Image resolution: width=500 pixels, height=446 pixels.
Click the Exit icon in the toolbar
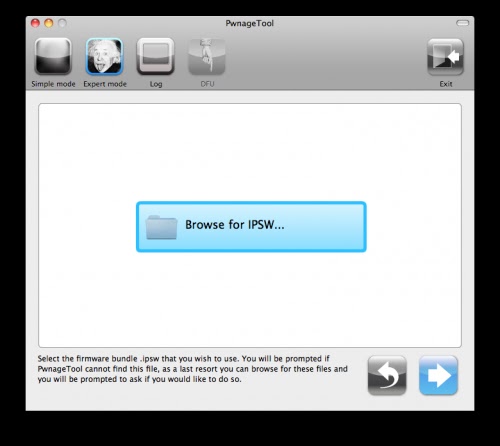click(x=445, y=57)
